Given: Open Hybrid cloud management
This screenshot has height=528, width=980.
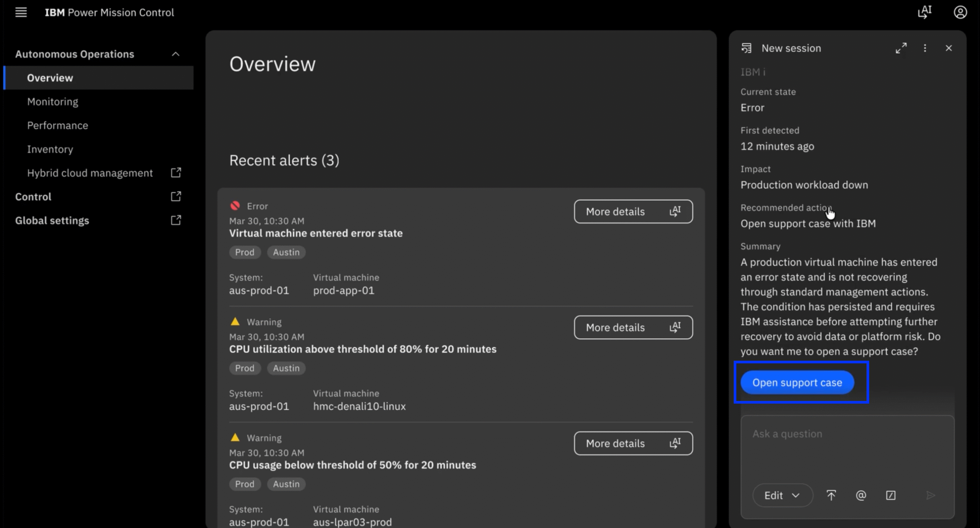Looking at the screenshot, I should point(90,173).
